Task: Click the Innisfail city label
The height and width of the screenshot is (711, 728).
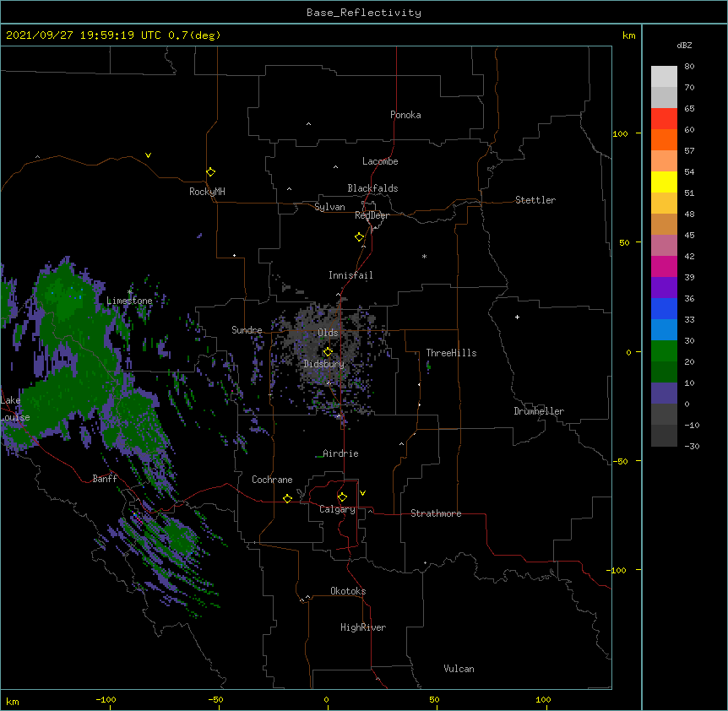Action: pos(350,275)
